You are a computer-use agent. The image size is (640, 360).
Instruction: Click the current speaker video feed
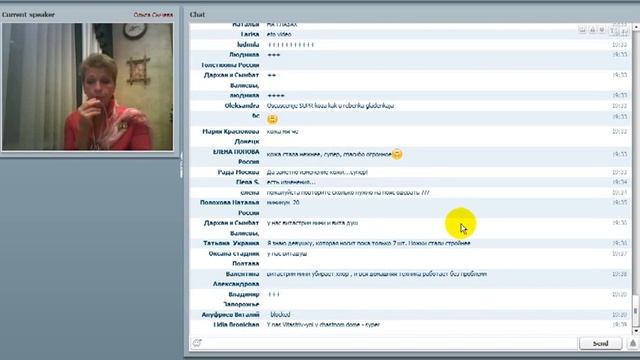(87, 87)
